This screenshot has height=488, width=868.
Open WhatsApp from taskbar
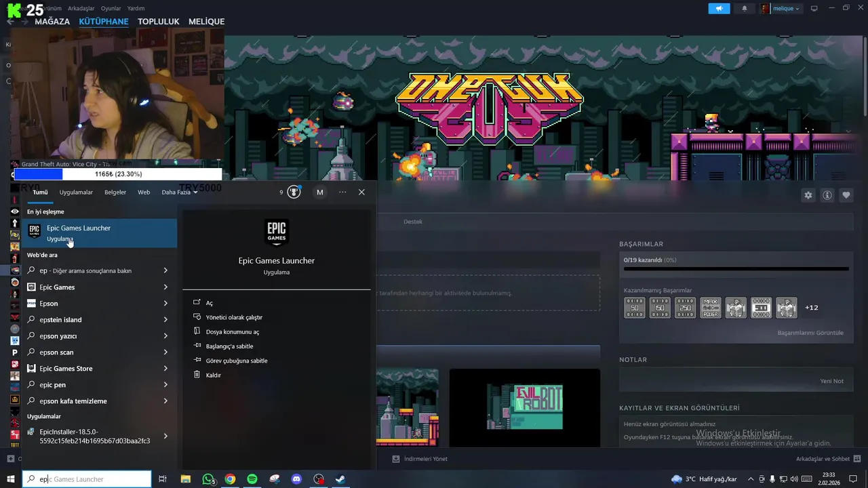[x=208, y=479]
